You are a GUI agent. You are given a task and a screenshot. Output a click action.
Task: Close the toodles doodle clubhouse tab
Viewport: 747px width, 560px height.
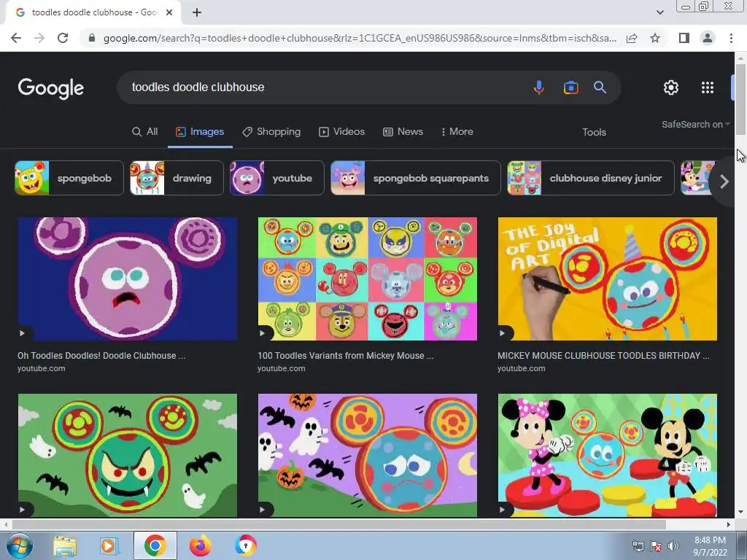[x=169, y=13]
